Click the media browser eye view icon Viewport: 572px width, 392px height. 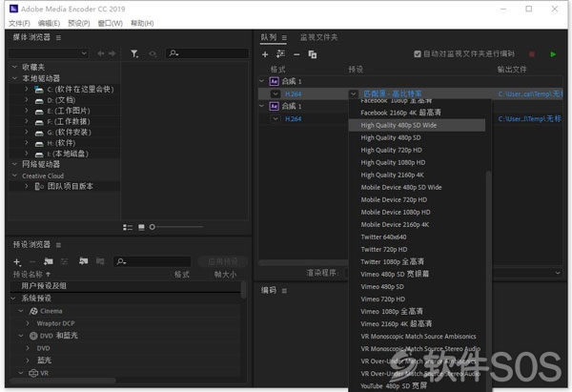(153, 54)
